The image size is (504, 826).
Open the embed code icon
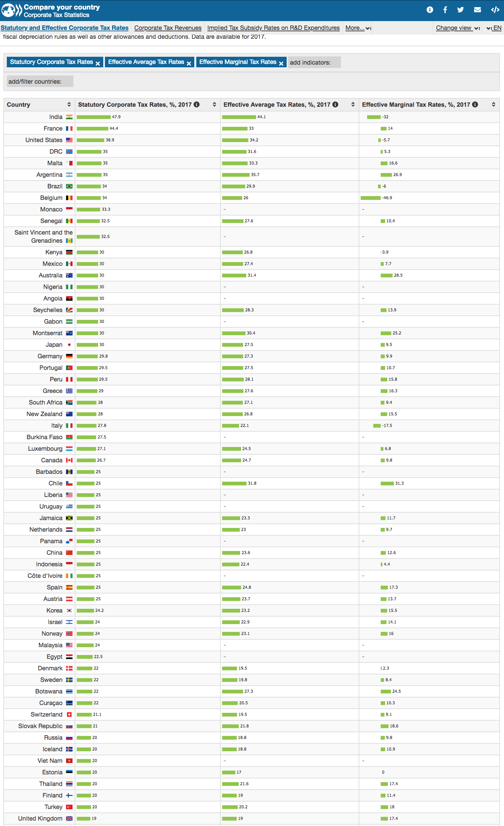(495, 10)
